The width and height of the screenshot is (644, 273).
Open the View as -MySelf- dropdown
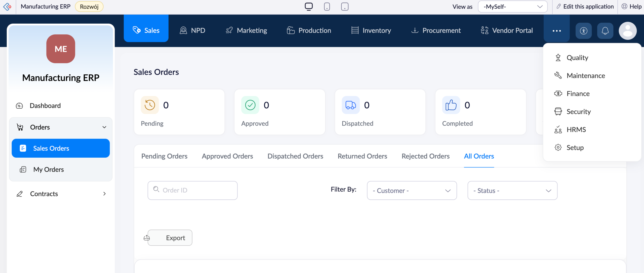tap(512, 7)
